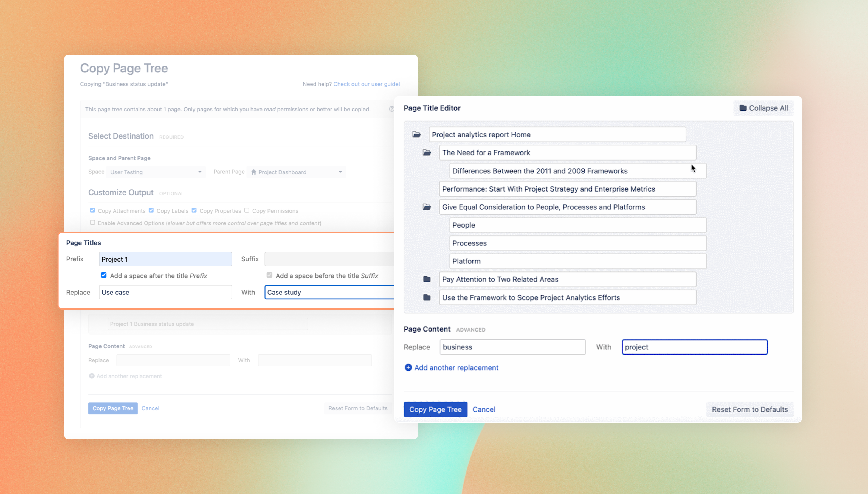
Task: Click the help question mark icon
Action: pos(392,109)
